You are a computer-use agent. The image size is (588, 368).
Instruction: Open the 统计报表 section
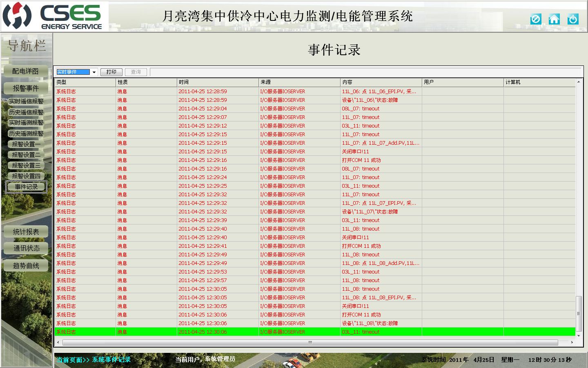click(26, 232)
